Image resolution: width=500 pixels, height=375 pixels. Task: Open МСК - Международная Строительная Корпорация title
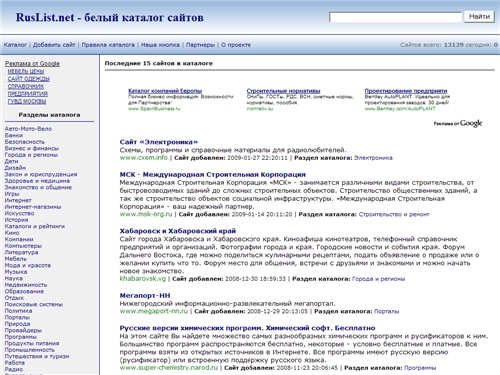213,174
